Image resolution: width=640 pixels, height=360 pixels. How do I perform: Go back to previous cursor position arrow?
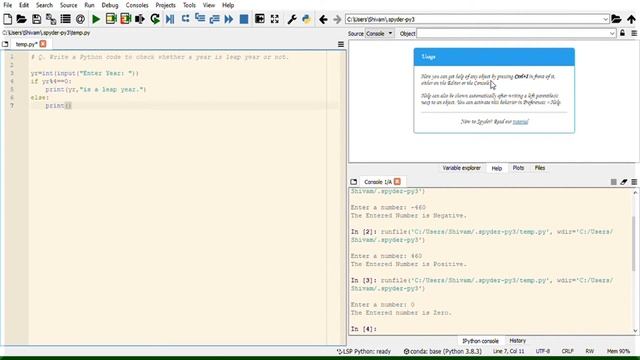[323, 19]
